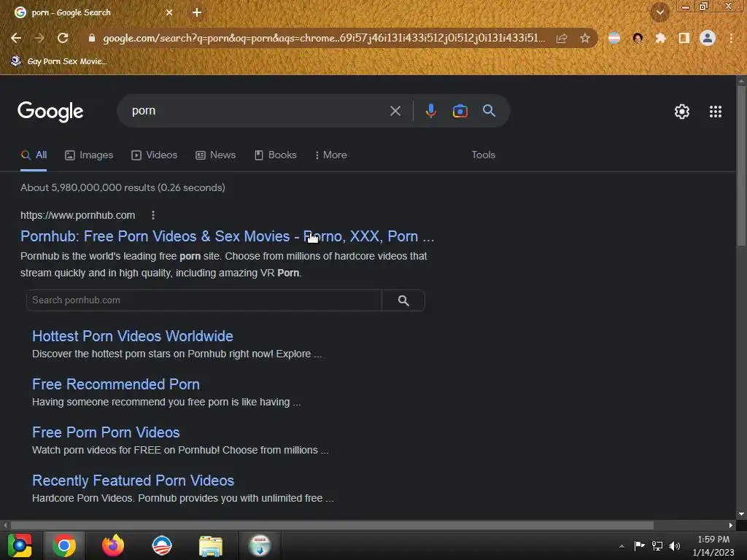
Task: Open Chrome three-dot menu
Action: 731,38
